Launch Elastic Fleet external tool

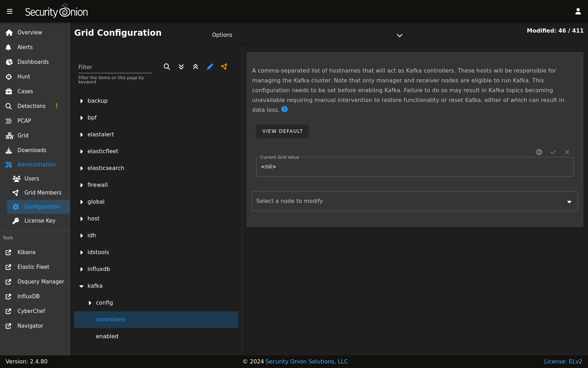[x=35, y=267]
